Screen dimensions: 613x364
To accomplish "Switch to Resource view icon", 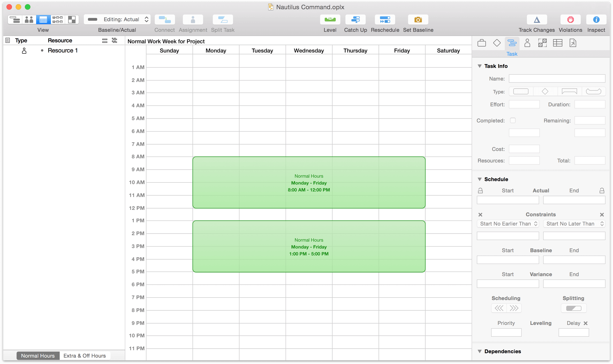I will (29, 20).
